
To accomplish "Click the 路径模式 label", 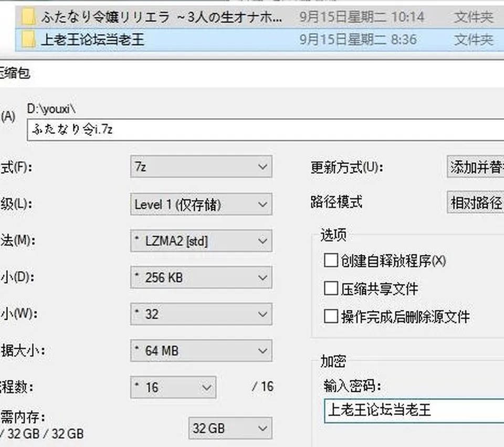I will click(337, 202).
